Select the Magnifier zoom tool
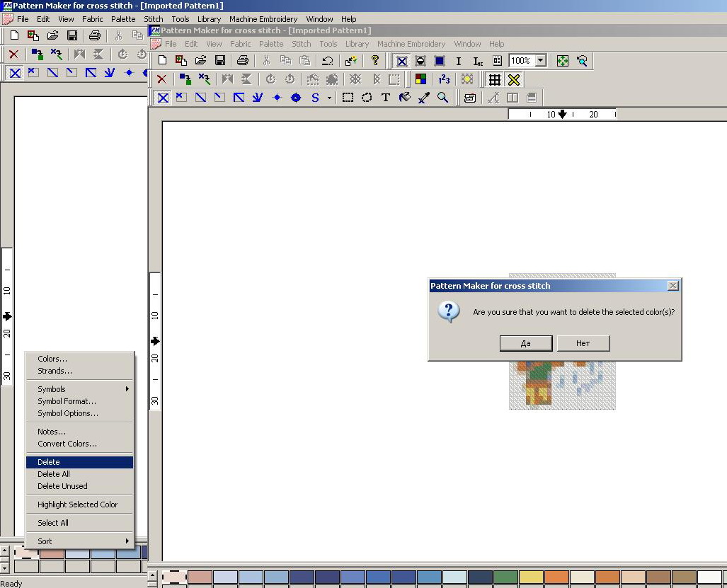Image resolution: width=727 pixels, height=588 pixels. pyautogui.click(x=443, y=98)
